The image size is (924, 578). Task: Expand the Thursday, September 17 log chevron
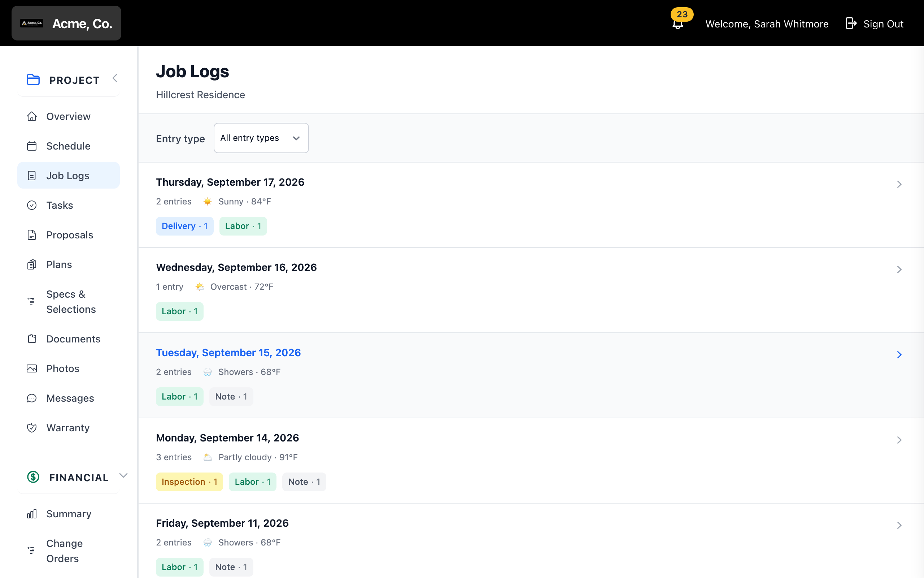tap(899, 184)
